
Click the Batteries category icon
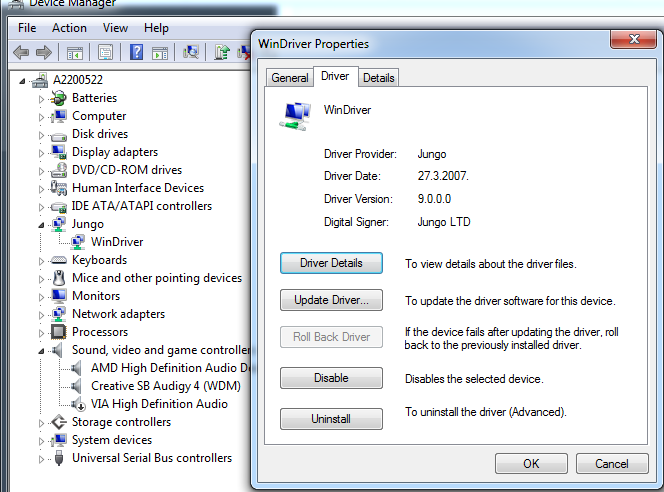(58, 98)
